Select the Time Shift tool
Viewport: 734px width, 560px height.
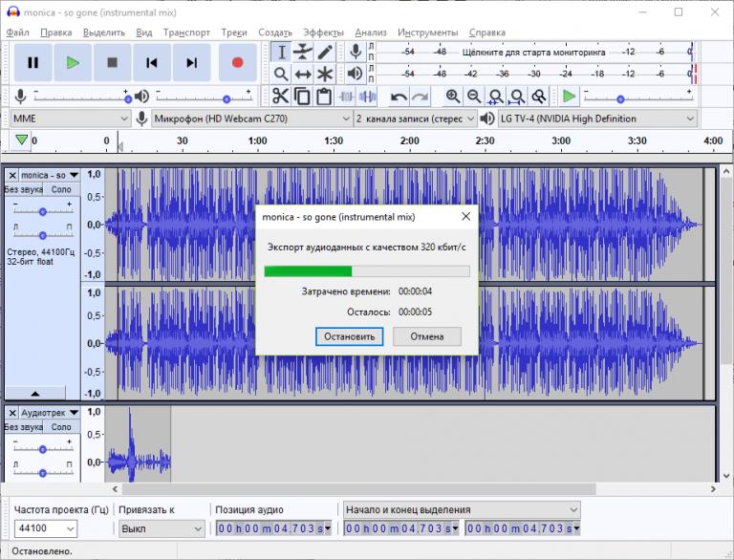303,74
